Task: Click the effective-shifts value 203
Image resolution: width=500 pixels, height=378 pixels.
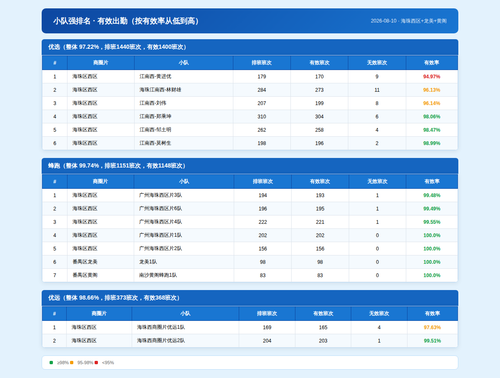Action: [x=323, y=341]
